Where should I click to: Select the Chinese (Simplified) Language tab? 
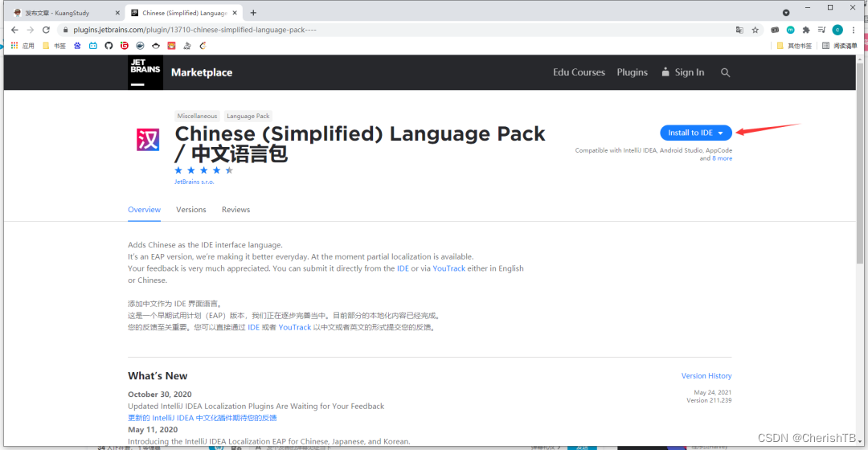click(x=184, y=13)
